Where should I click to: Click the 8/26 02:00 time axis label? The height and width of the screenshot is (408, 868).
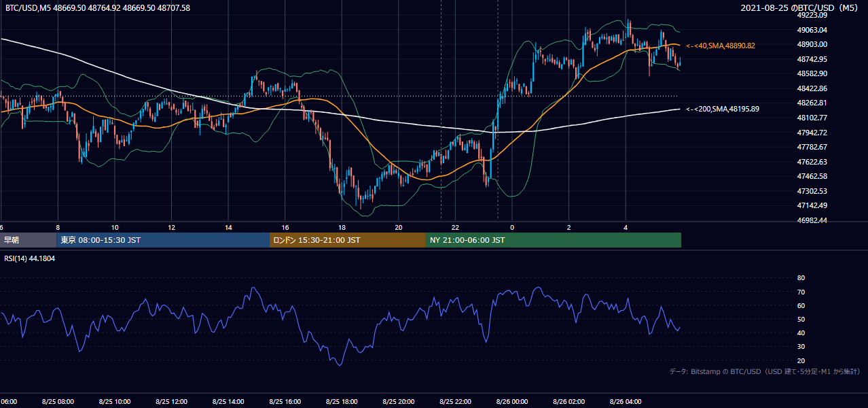point(569,402)
